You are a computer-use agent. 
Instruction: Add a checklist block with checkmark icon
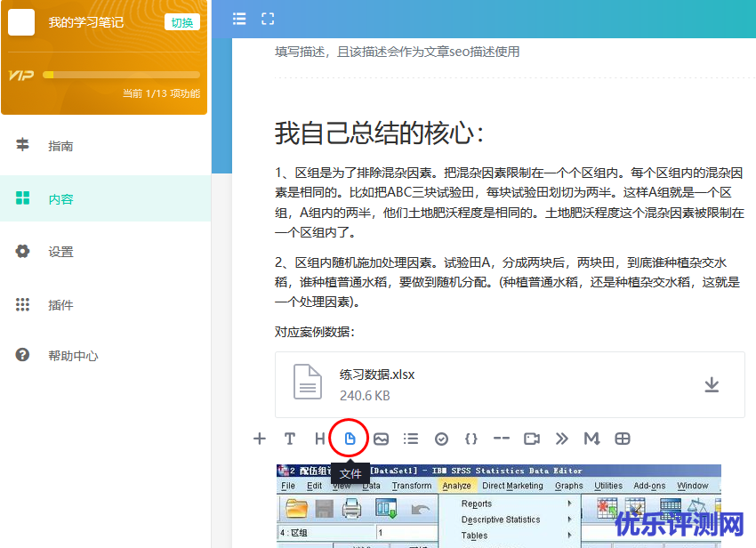click(x=441, y=439)
